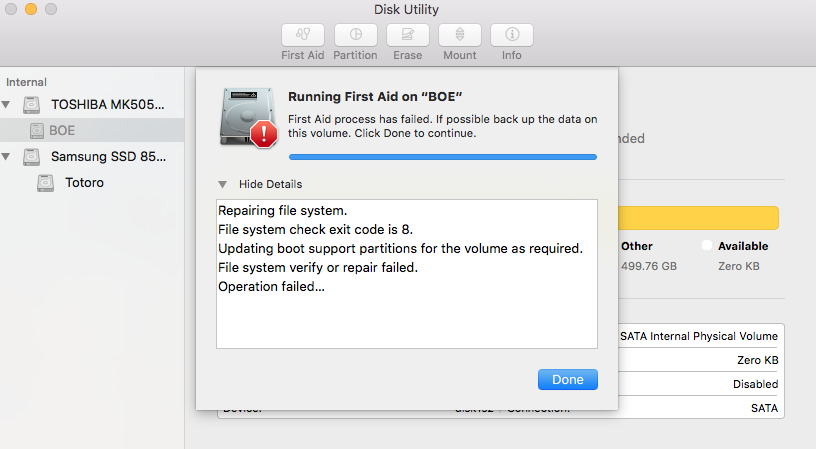
Task: Click the Info toolbar icon
Action: pos(512,34)
